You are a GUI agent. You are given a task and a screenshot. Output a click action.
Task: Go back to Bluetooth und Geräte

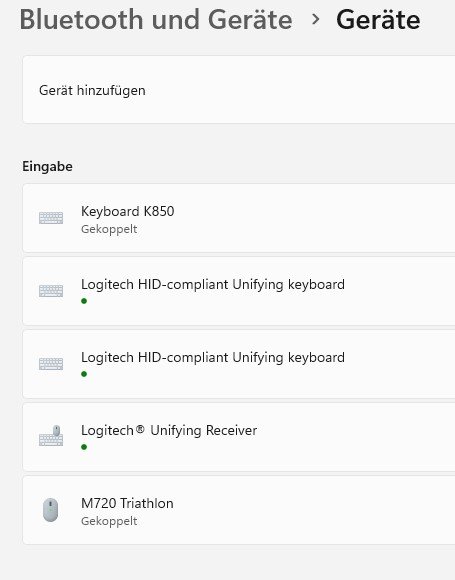coord(156,19)
